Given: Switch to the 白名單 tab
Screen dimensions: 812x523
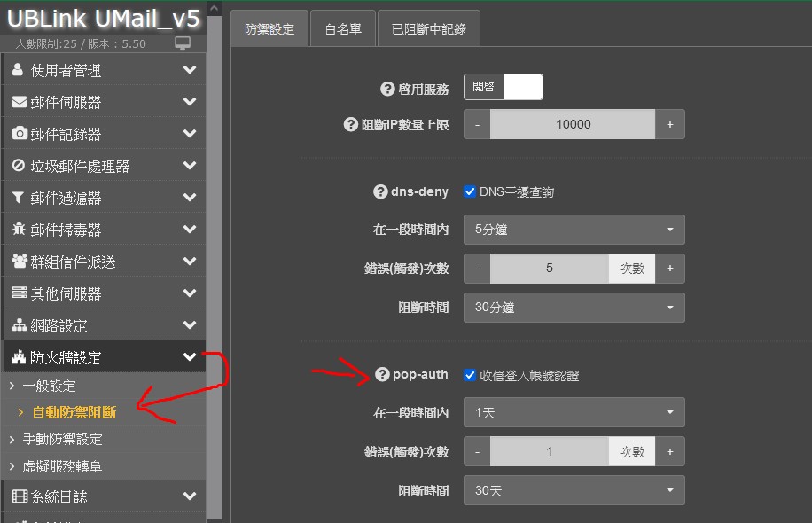Looking at the screenshot, I should pyautogui.click(x=343, y=29).
